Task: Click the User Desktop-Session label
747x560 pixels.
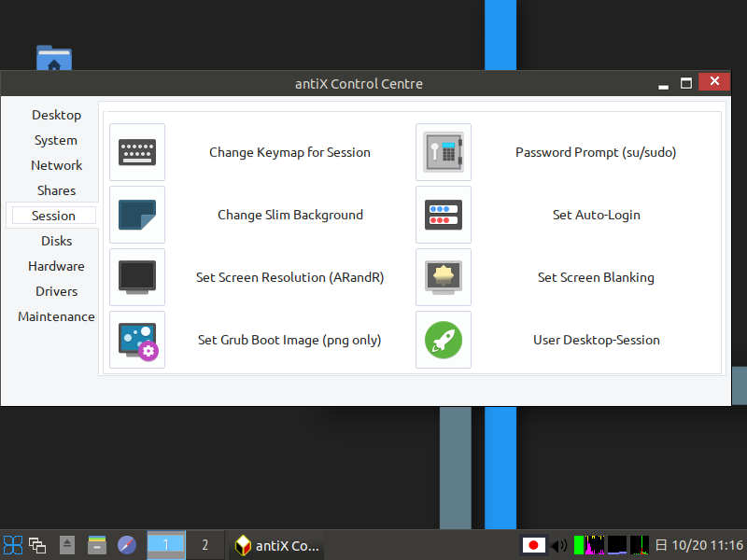Action: point(597,340)
